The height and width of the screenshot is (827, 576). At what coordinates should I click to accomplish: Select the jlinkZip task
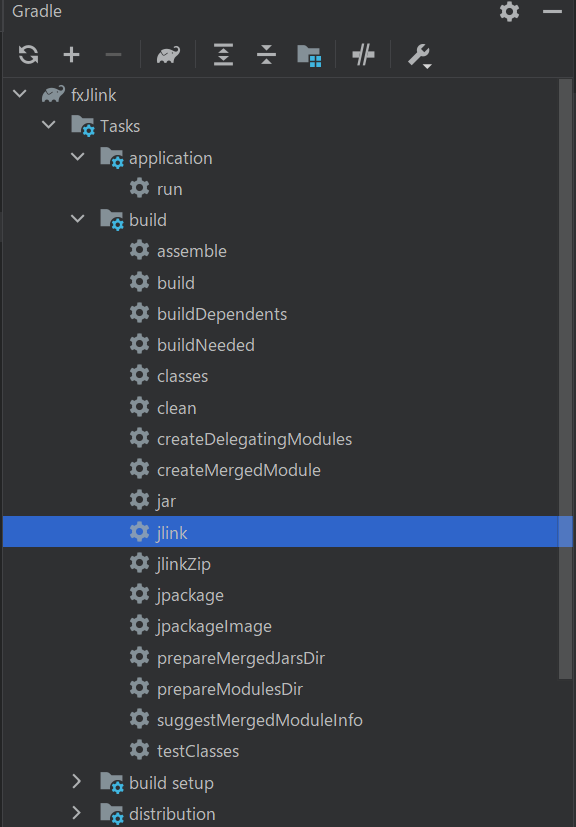coord(184,564)
